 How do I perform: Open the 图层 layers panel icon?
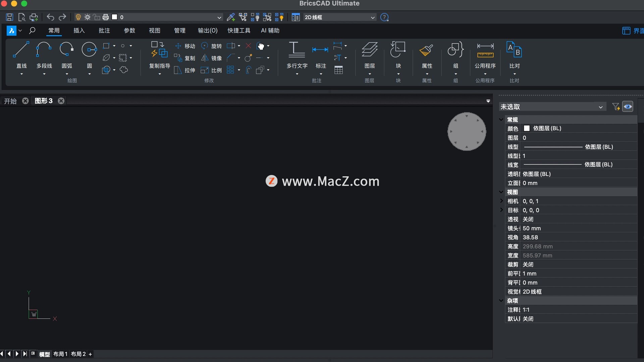[x=369, y=50]
